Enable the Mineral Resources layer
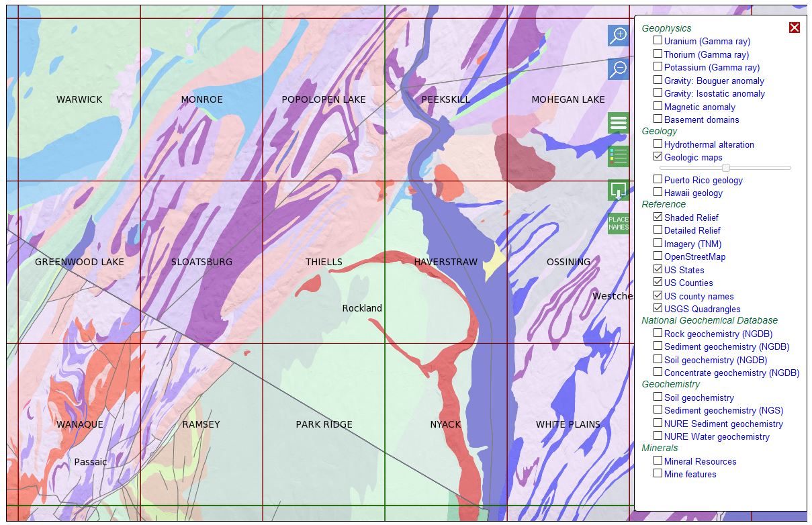The height and width of the screenshot is (525, 812). pos(657,460)
